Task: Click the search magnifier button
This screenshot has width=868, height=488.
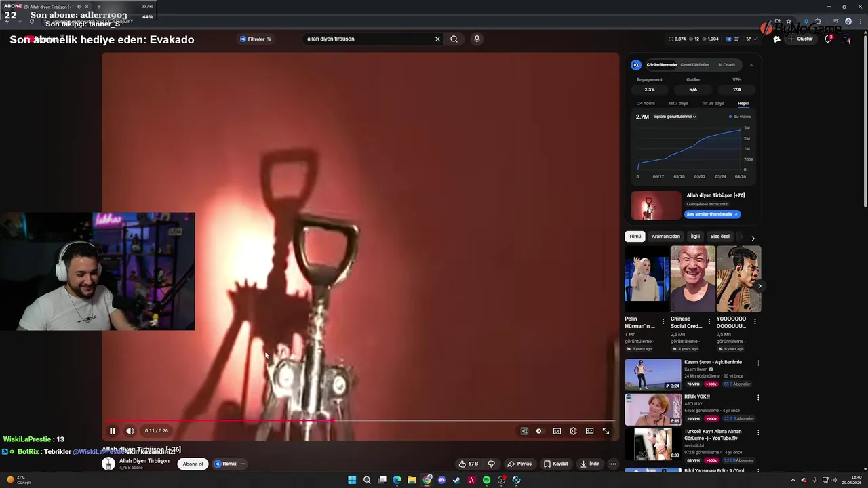Action: click(454, 39)
